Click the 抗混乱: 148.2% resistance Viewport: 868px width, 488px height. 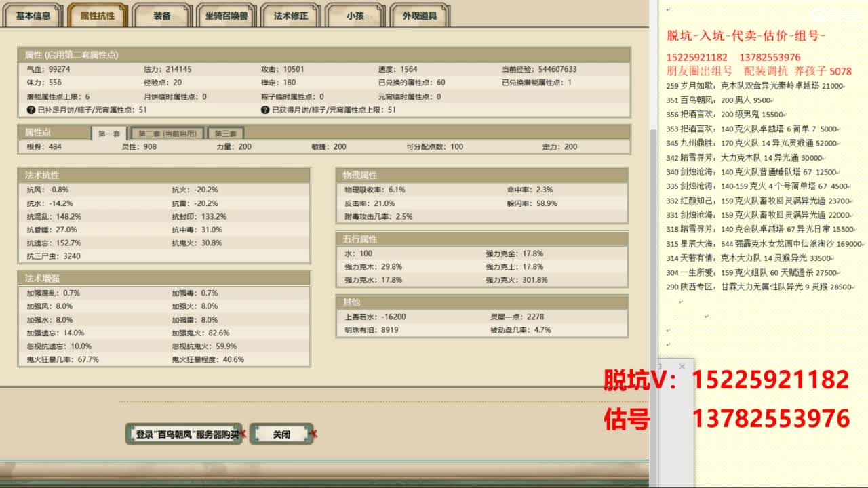click(x=54, y=216)
